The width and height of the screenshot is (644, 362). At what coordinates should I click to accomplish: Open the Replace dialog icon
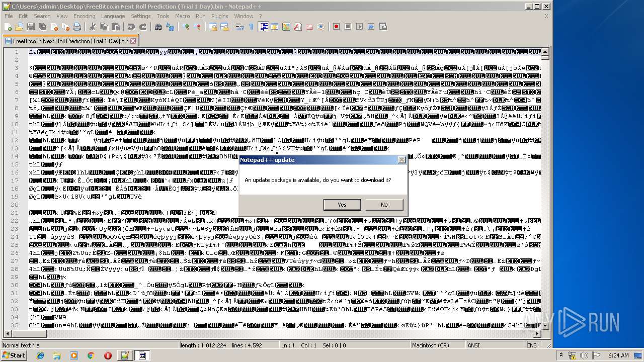point(170,27)
